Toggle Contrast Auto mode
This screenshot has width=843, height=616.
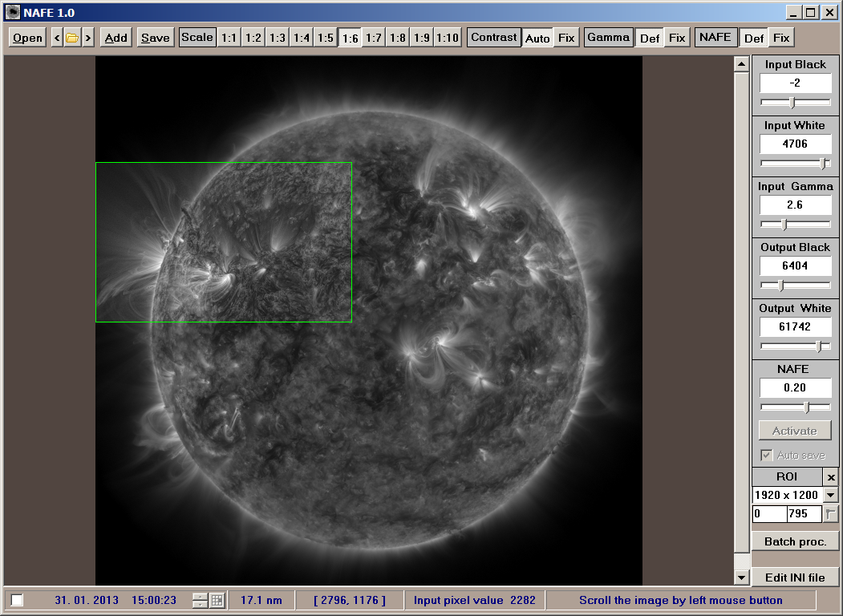[537, 38]
